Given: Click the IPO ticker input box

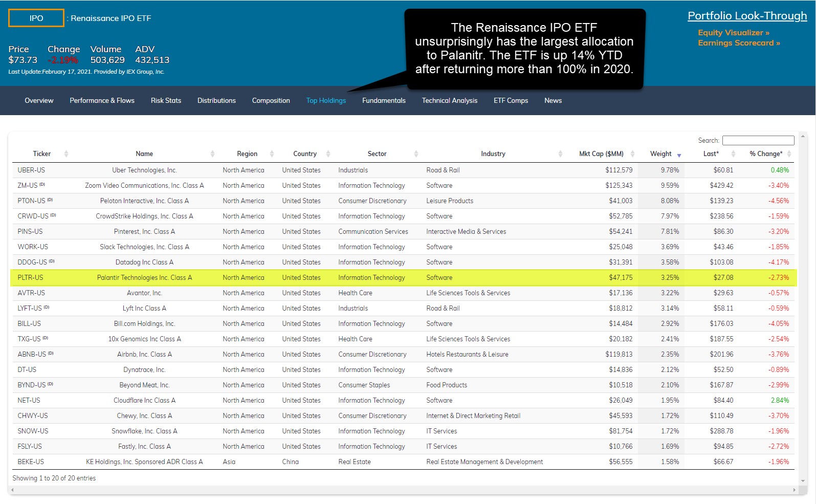Looking at the screenshot, I should pos(36,18).
